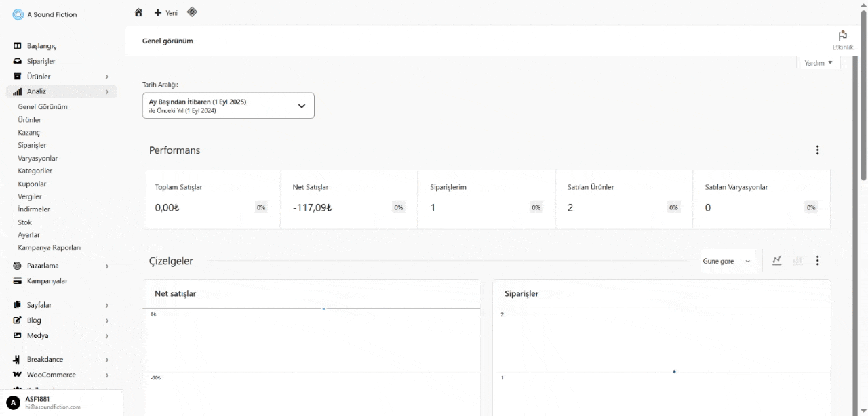Open the Tarih Aralığı date range dropdown

pyautogui.click(x=228, y=106)
